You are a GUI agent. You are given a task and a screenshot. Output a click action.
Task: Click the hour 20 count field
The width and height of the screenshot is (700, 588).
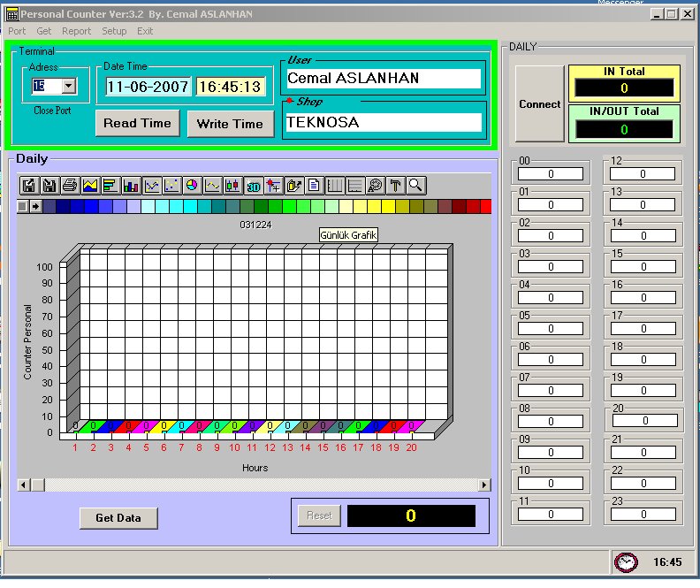pos(645,421)
